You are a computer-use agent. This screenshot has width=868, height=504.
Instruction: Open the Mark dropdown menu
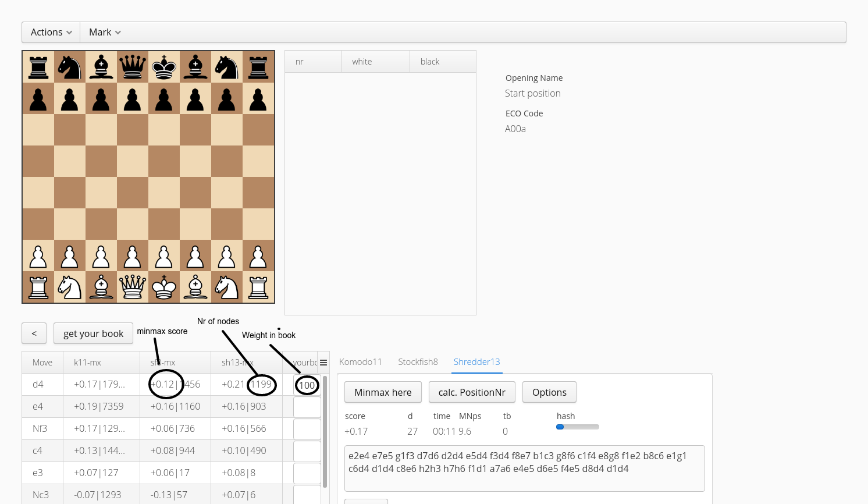click(105, 33)
